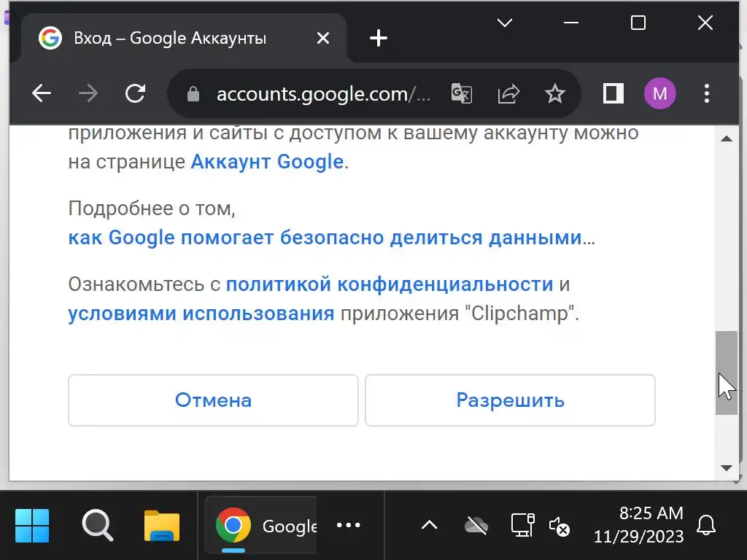The width and height of the screenshot is (747, 560).
Task: Open Chrome three-dot menu
Action: click(706, 93)
